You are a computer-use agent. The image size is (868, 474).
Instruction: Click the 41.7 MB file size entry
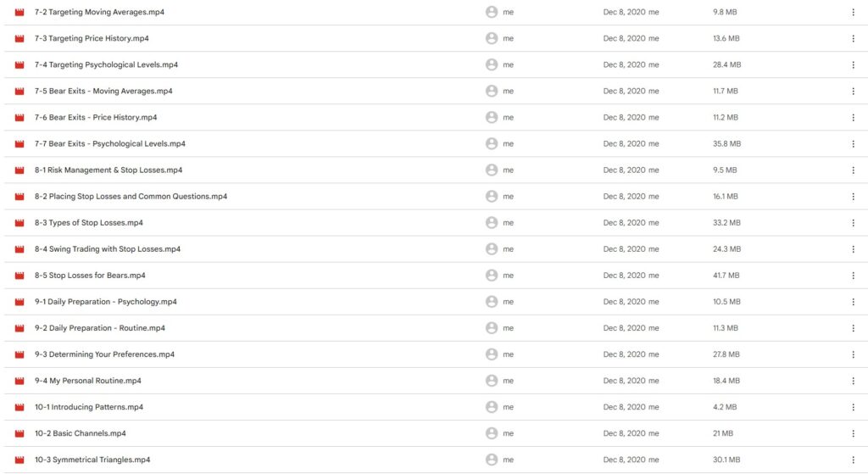726,276
